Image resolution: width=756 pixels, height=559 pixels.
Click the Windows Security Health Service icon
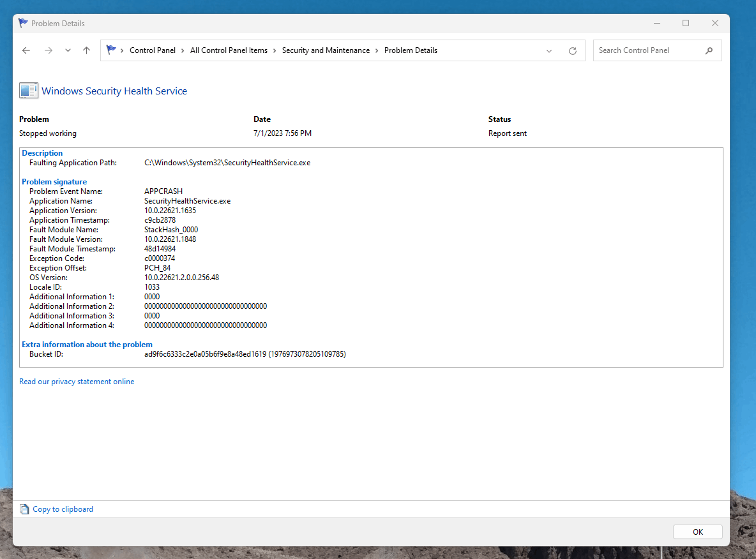[29, 91]
